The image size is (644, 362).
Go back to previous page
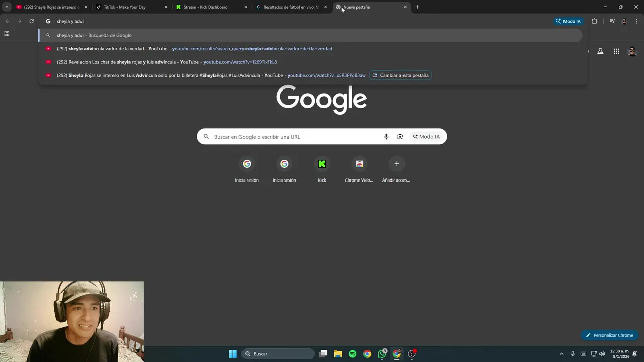[7, 21]
